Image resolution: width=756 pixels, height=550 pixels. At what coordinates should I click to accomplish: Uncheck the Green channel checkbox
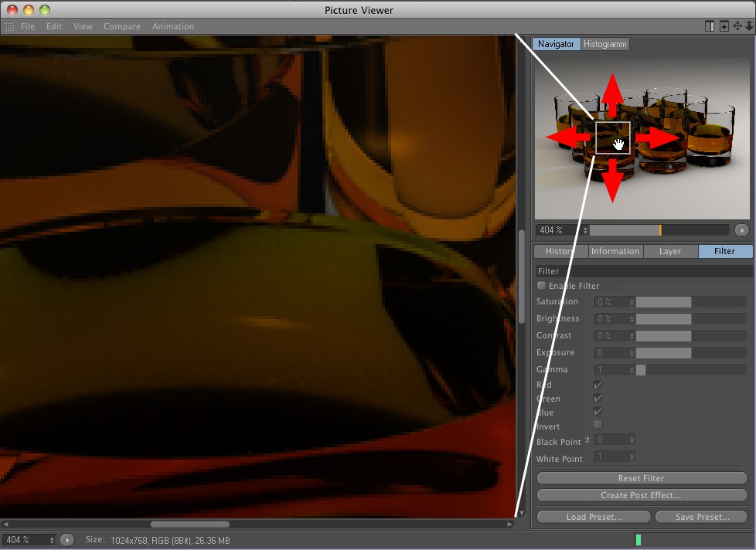click(x=598, y=399)
